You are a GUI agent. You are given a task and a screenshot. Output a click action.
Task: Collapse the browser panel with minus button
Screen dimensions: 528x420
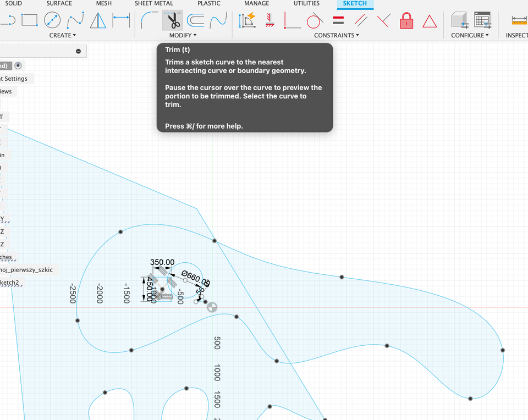78,51
